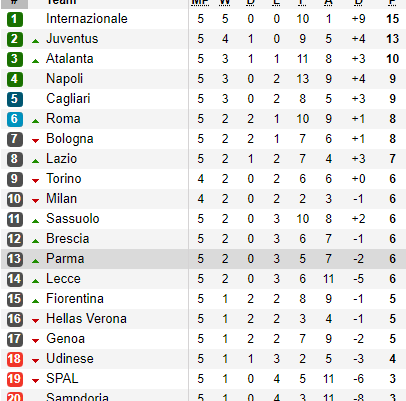Image resolution: width=406 pixels, height=401 pixels.
Task: Click the red down arrow beside Bologna
Action: tap(35, 141)
